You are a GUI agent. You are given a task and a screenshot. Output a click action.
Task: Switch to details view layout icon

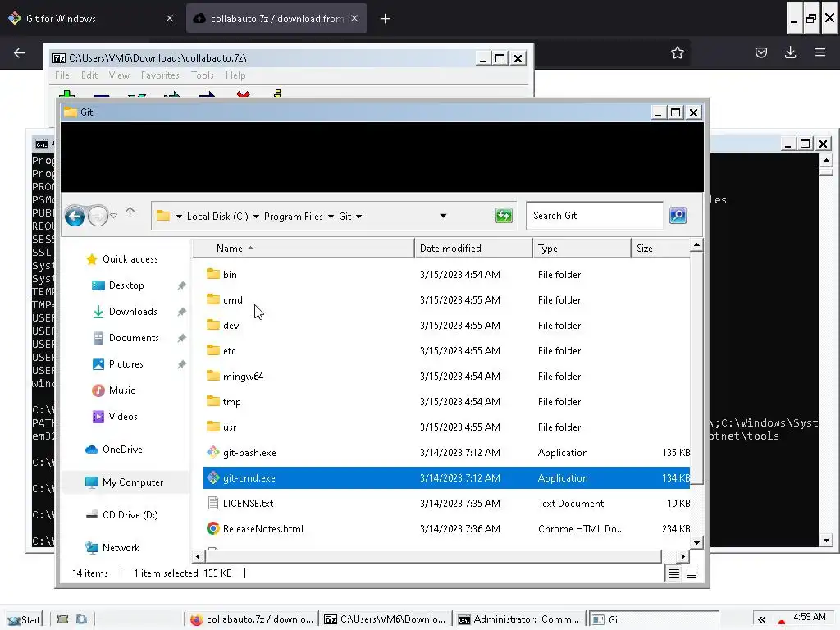(x=674, y=573)
